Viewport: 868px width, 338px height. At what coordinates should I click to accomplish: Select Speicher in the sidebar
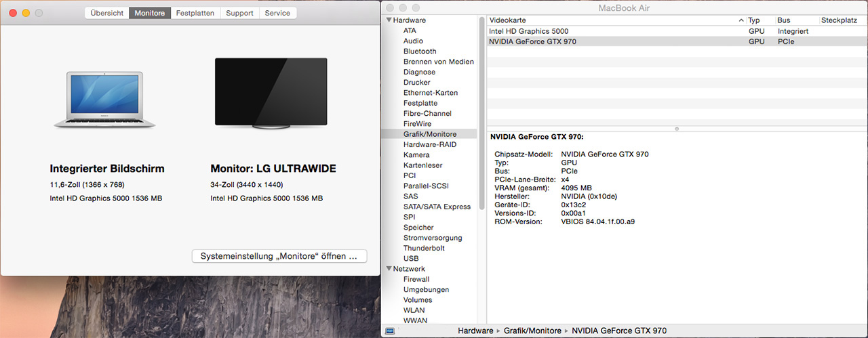(418, 228)
